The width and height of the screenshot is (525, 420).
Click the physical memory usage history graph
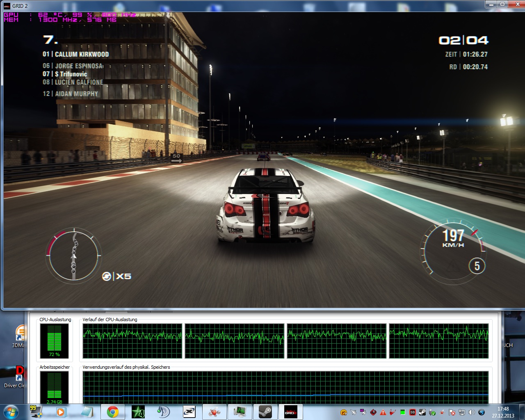pyautogui.click(x=285, y=388)
